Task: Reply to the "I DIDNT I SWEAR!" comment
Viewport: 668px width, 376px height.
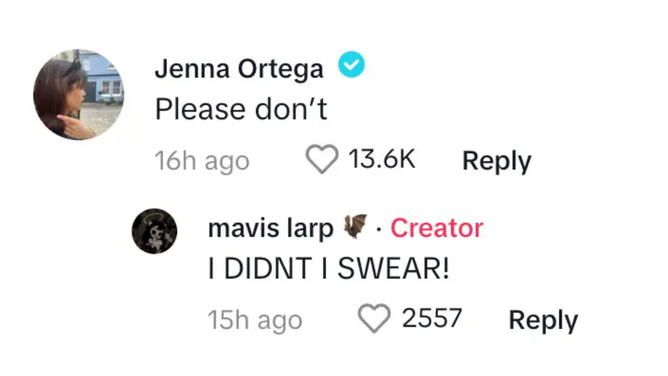Action: point(543,320)
